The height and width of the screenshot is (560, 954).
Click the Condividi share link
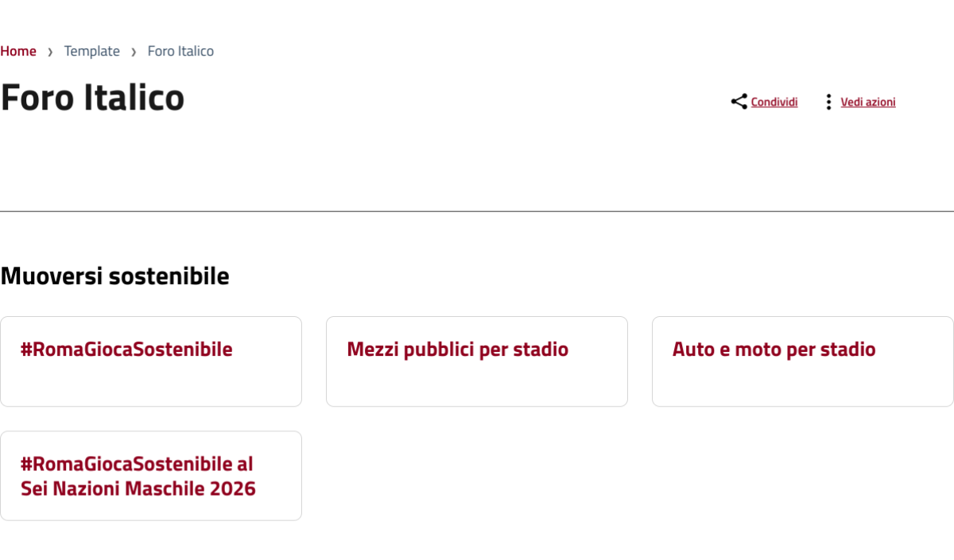[774, 102]
